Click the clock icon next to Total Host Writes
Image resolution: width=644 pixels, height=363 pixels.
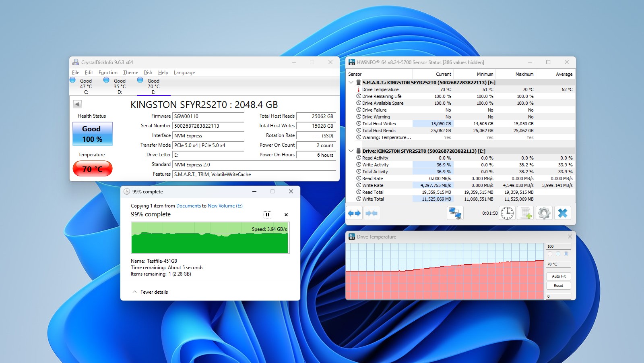point(358,124)
